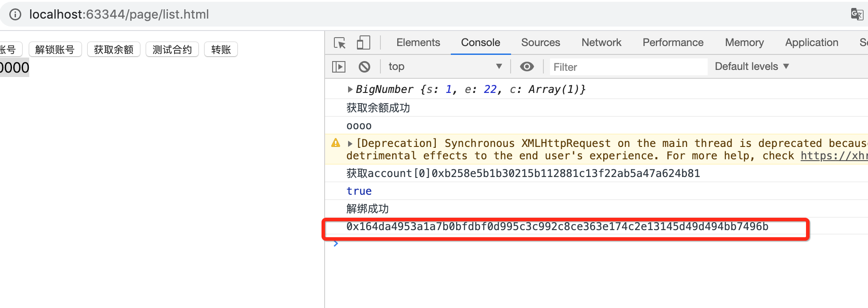
Task: Click the 转账 button
Action: (x=221, y=50)
